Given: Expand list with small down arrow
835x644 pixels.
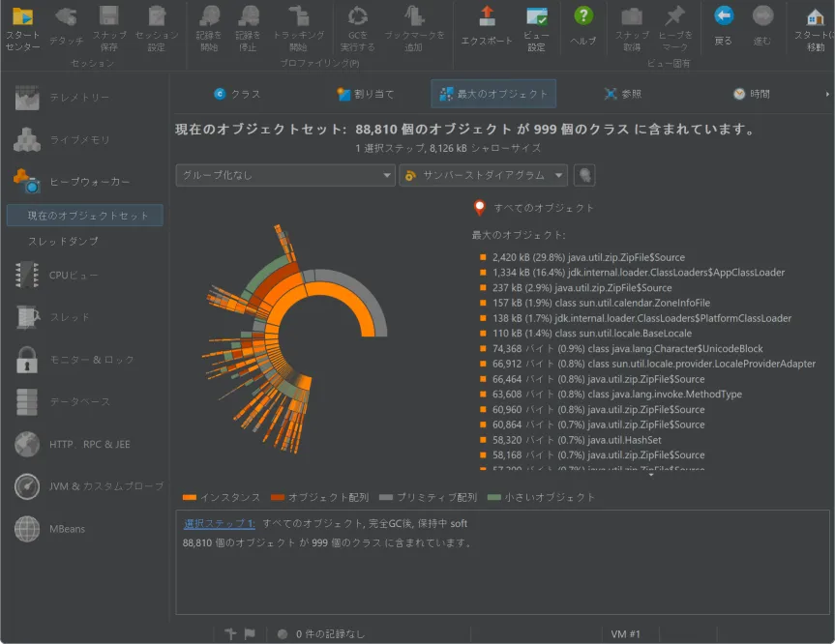Looking at the screenshot, I should point(651,475).
